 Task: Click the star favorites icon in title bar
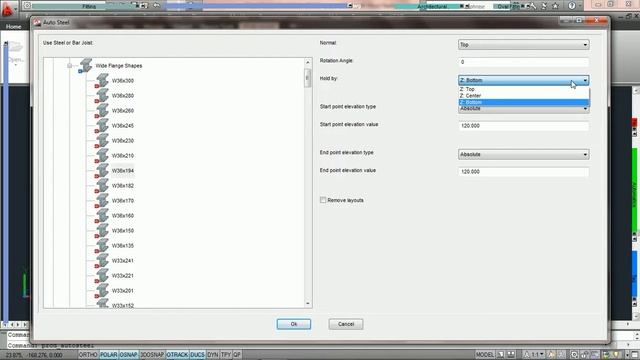click(555, 6)
